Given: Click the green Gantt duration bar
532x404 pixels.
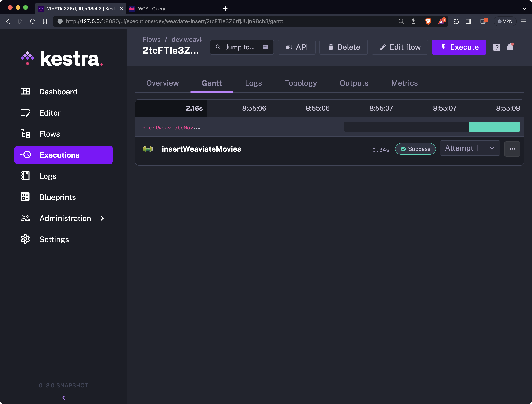Looking at the screenshot, I should pos(494,127).
